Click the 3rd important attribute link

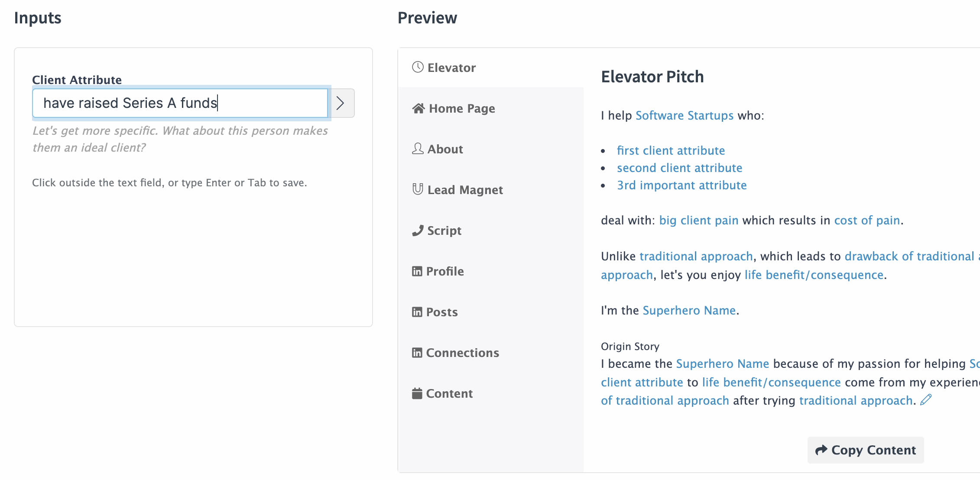tap(681, 185)
